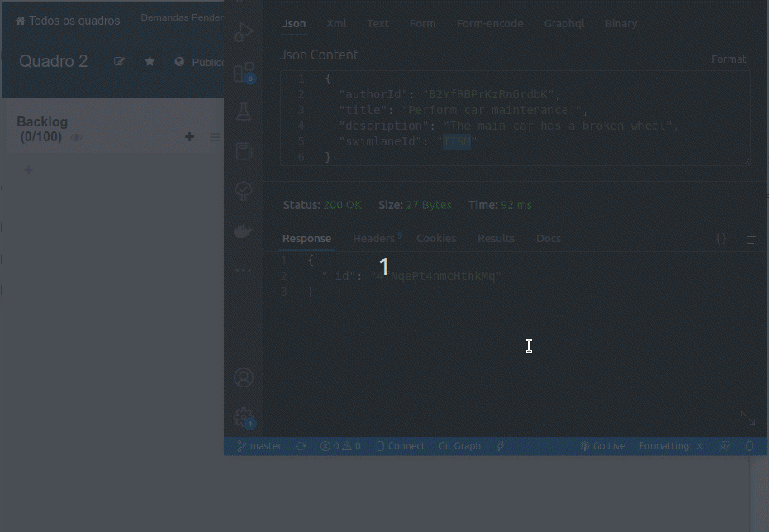Click the Format link for Json Content
769x532 pixels.
point(729,59)
